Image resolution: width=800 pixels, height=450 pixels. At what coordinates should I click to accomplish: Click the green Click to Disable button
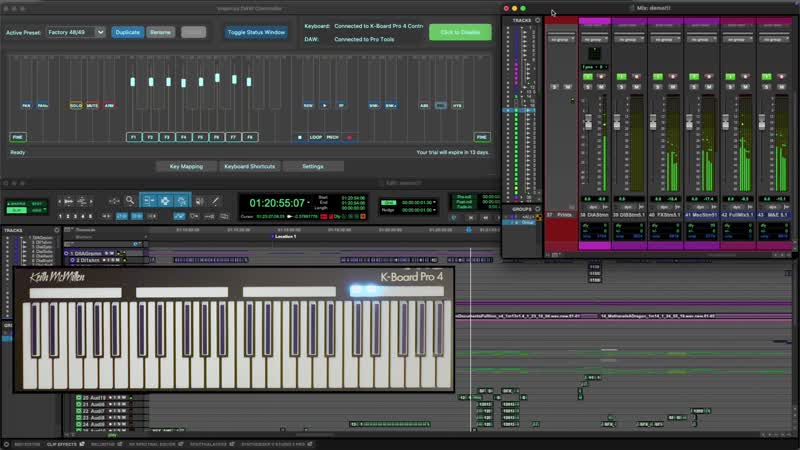[x=460, y=32]
